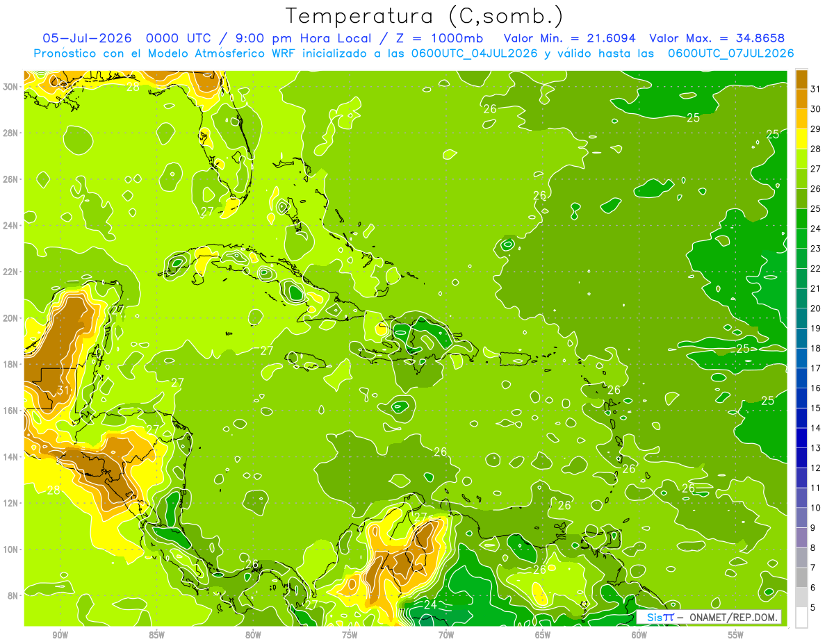Click the '18N' latitude axis label
Viewport: 834px width, 644px height.
(x=11, y=365)
